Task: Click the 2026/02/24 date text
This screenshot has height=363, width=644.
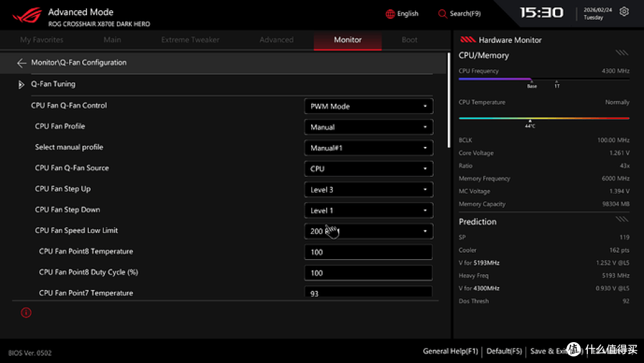Action: click(597, 10)
